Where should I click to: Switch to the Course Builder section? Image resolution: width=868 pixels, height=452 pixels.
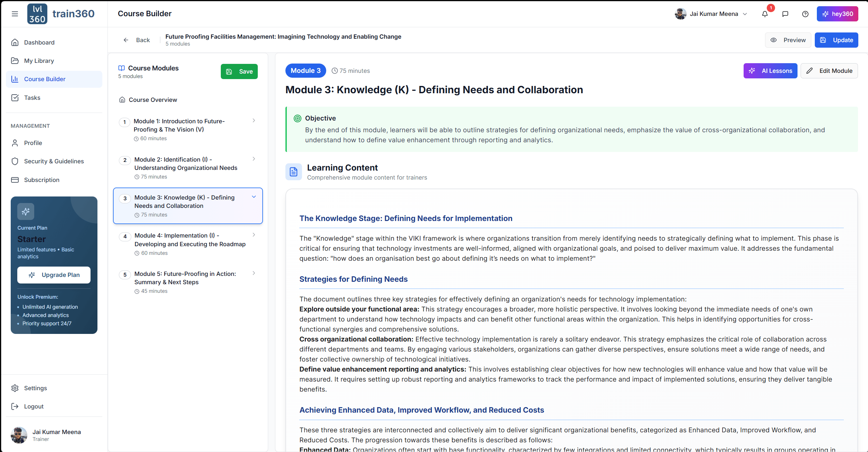[x=45, y=79]
